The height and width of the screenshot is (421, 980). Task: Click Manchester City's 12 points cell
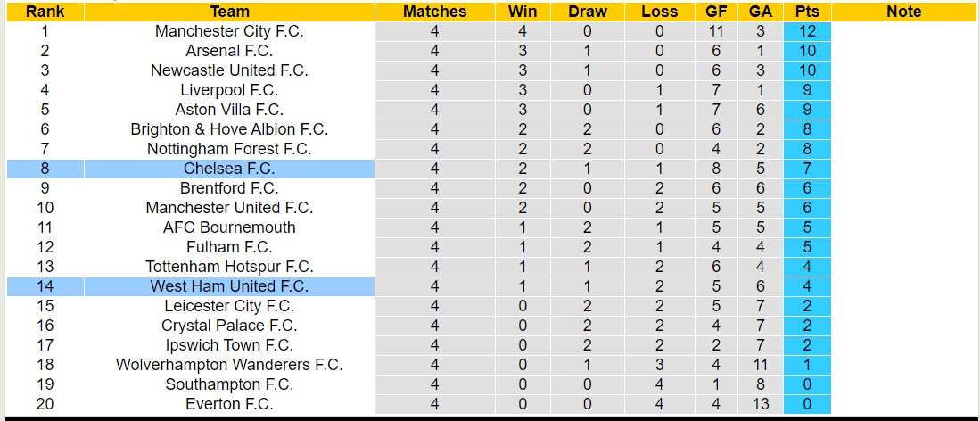(808, 31)
